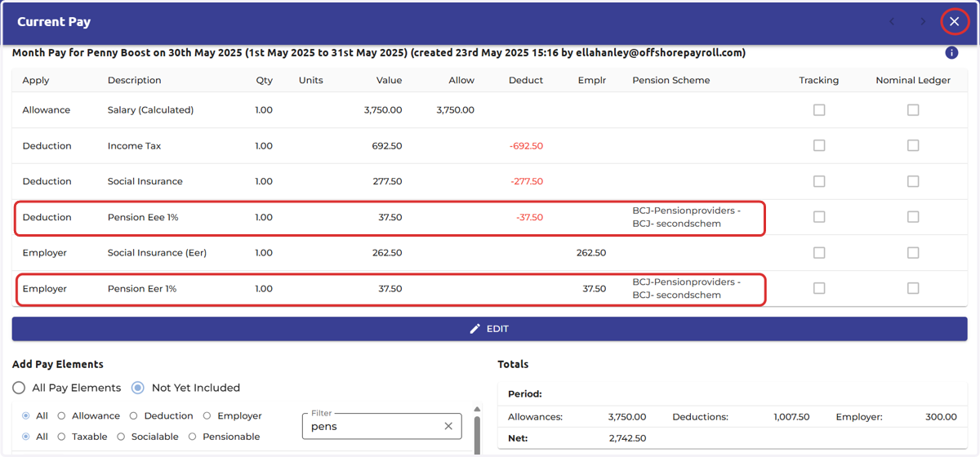Toggle Tracking for Pension Eee 1% row
The image size is (980, 457).
tap(819, 217)
